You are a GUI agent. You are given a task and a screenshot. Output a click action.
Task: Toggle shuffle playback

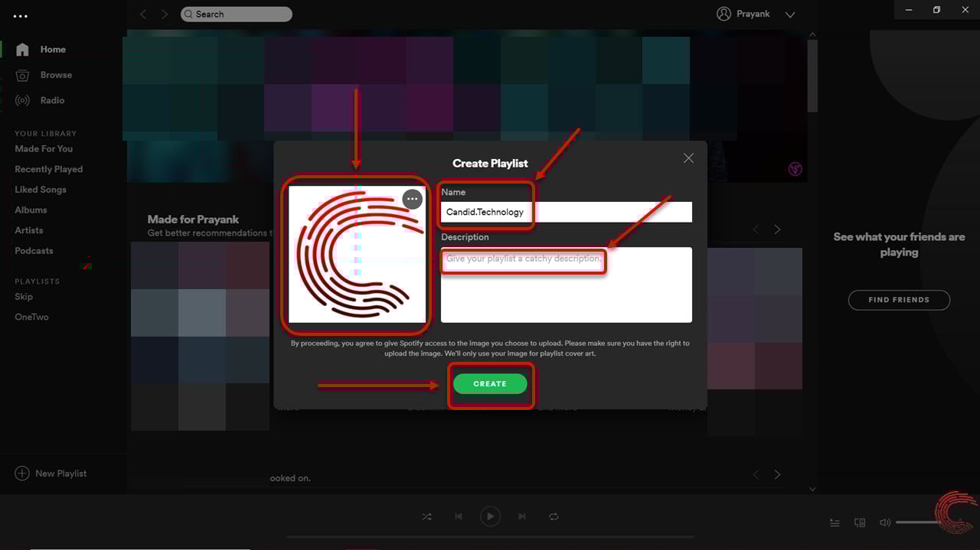coord(426,517)
